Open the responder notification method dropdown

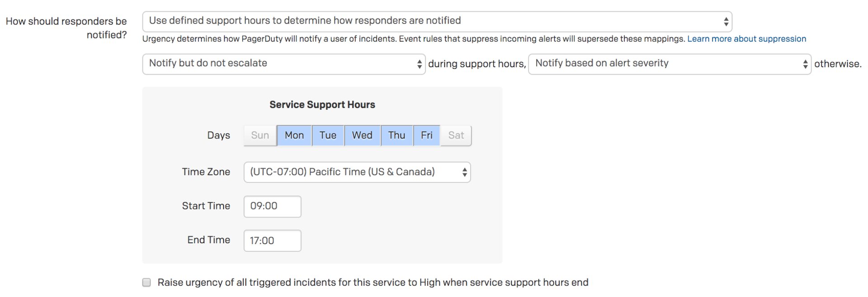[437, 21]
